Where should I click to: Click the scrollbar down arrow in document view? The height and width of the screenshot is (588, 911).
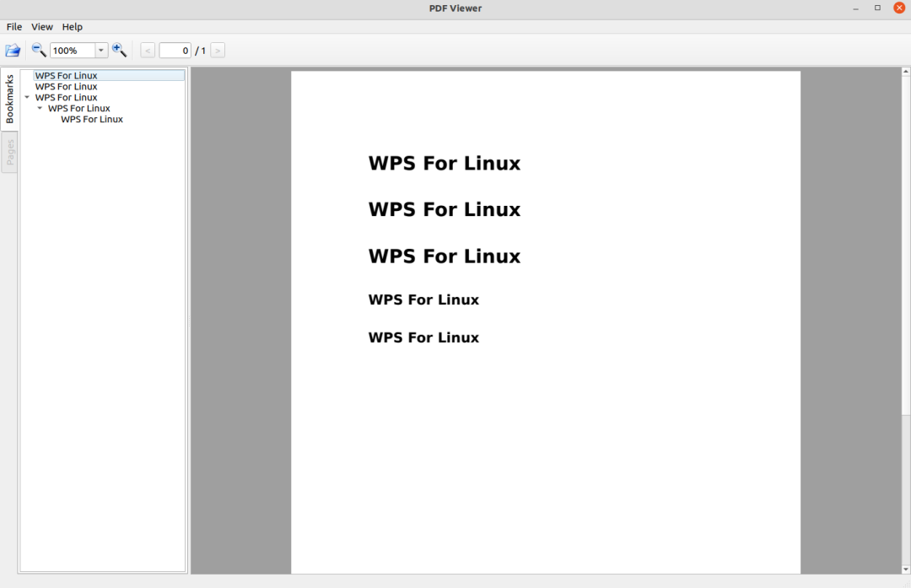pos(906,570)
